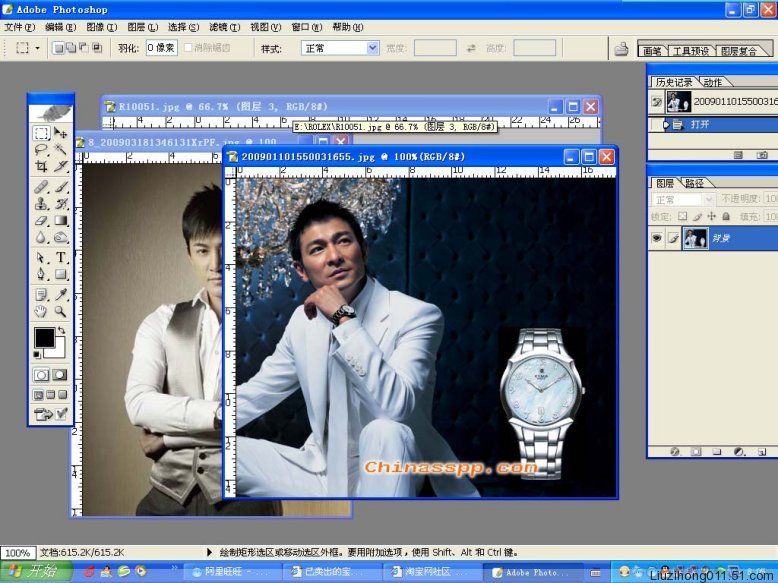Image resolution: width=778 pixels, height=583 pixels.
Task: Set history brush source on 打开 state
Action: (x=656, y=124)
